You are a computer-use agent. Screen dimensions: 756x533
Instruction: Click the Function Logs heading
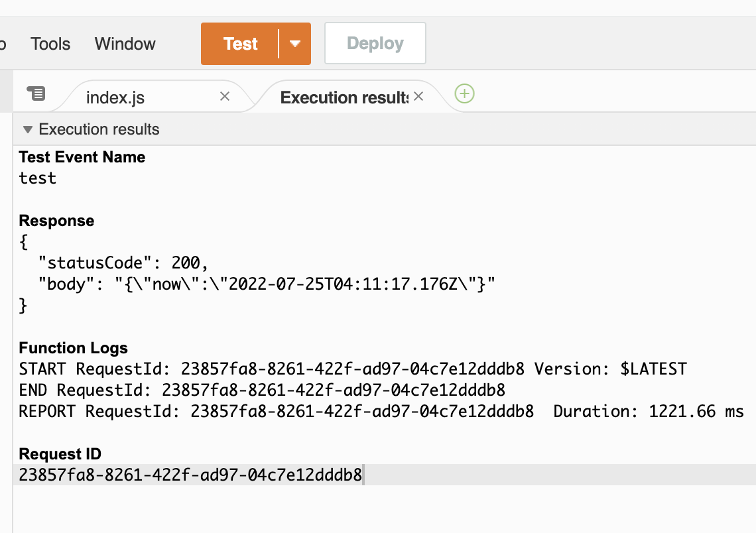pos(73,348)
